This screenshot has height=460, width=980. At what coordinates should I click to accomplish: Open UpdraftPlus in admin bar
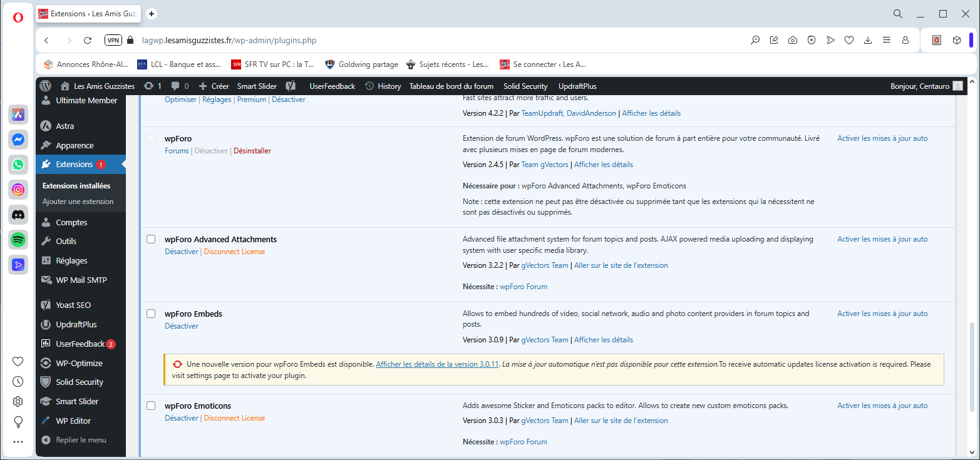pyautogui.click(x=577, y=86)
